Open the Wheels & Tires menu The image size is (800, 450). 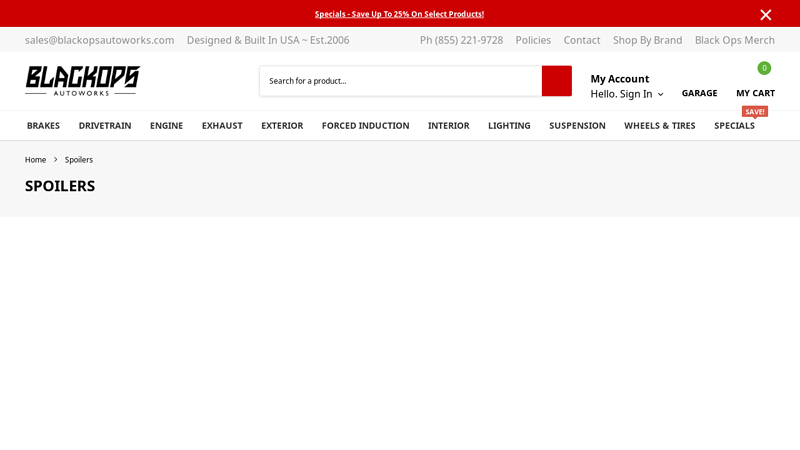[659, 126]
